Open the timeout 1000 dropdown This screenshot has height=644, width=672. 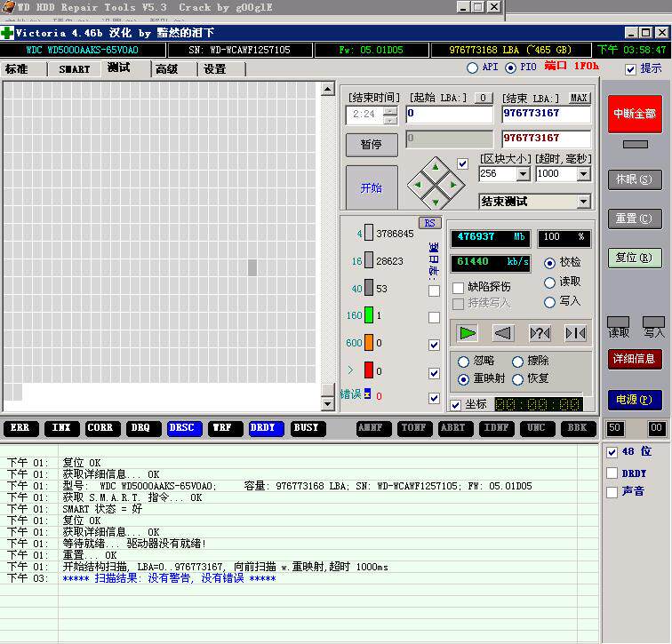point(583,174)
